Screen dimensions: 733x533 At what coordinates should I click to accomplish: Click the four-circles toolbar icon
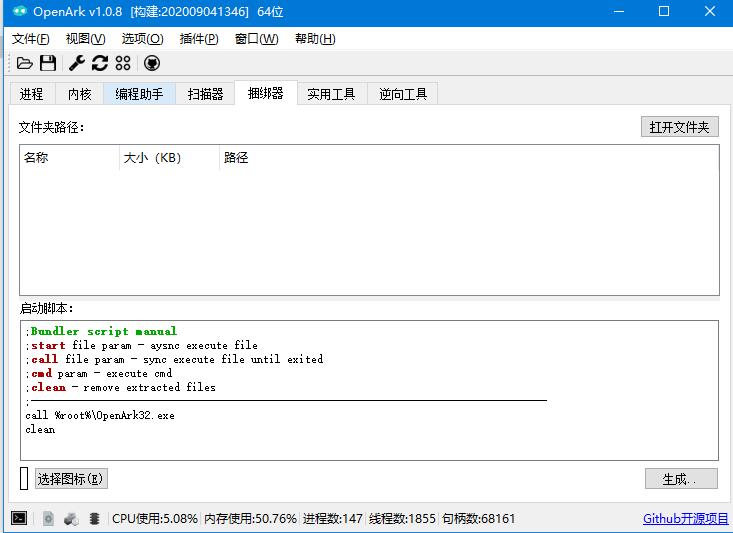pos(123,63)
